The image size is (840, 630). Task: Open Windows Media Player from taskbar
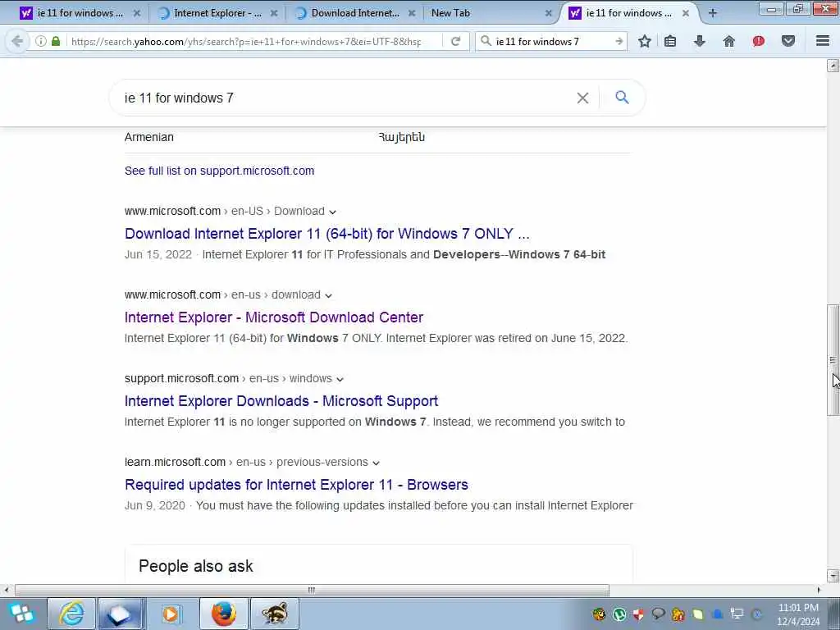(x=171, y=614)
